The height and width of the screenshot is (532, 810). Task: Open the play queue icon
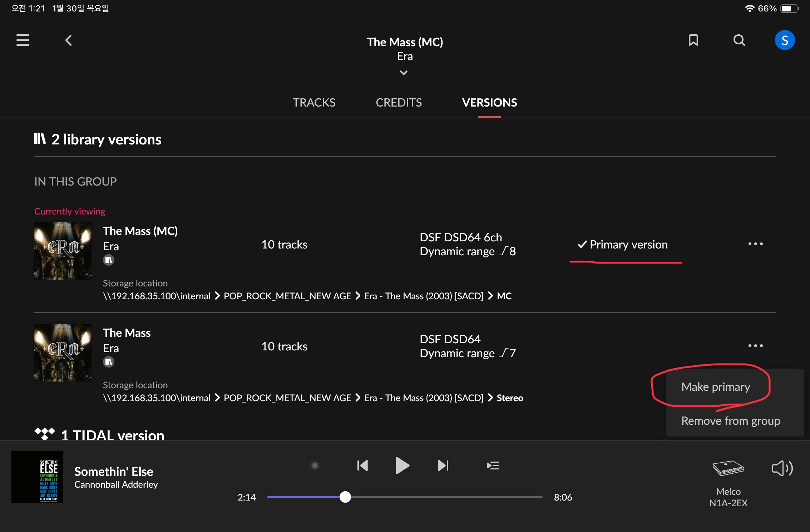click(493, 465)
